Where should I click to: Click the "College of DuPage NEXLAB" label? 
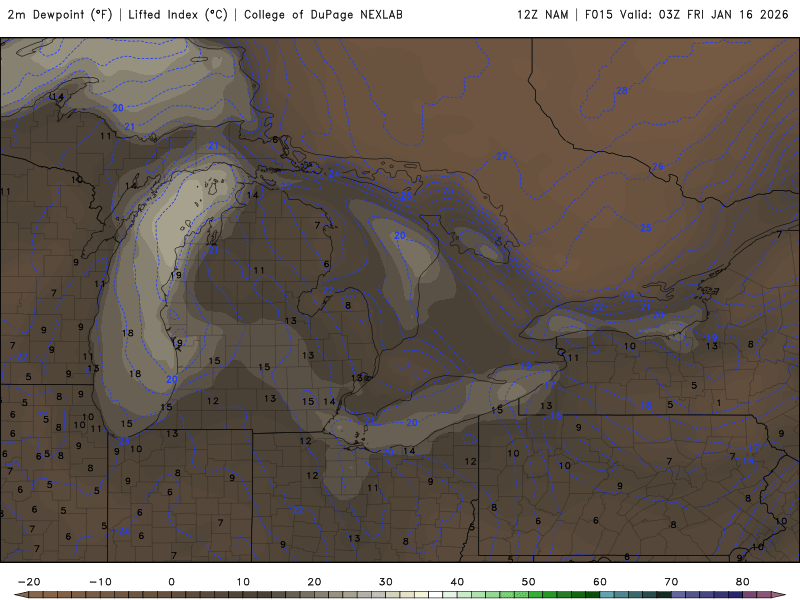coord(323,15)
